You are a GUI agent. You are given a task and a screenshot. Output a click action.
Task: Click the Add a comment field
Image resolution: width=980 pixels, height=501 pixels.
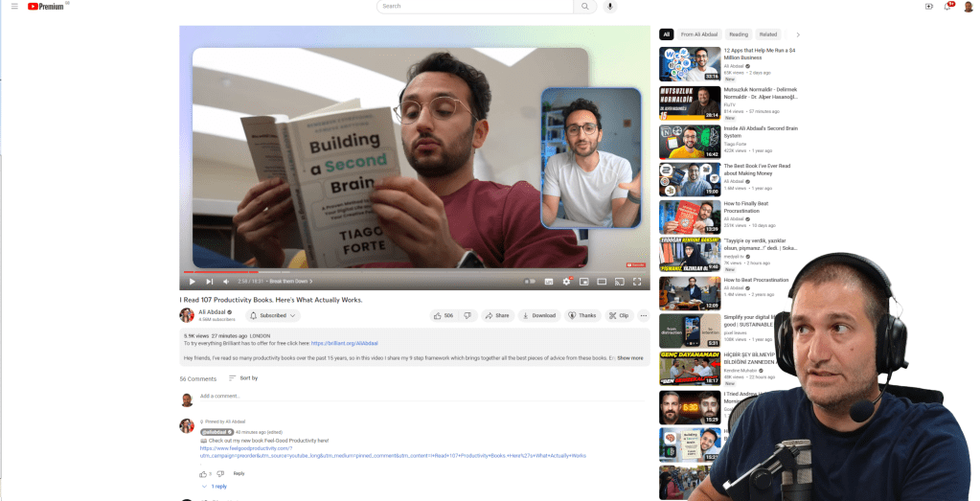[422, 396]
